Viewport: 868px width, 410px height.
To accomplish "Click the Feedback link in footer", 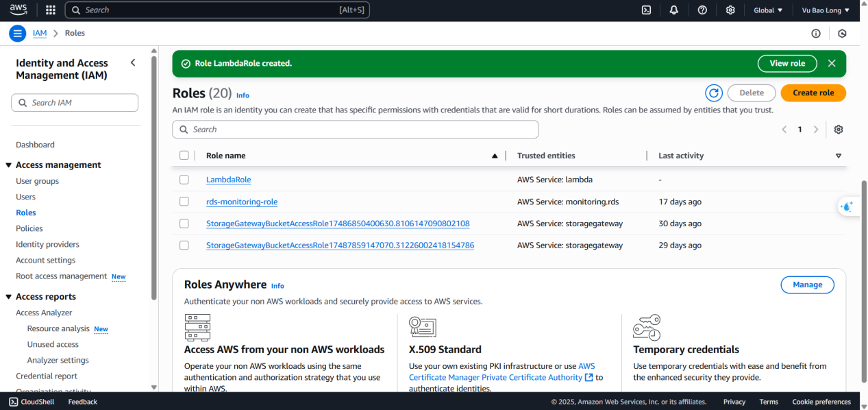I will click(83, 402).
